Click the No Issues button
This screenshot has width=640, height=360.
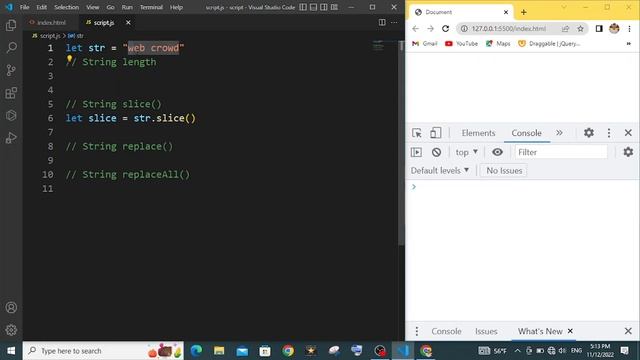[504, 170]
